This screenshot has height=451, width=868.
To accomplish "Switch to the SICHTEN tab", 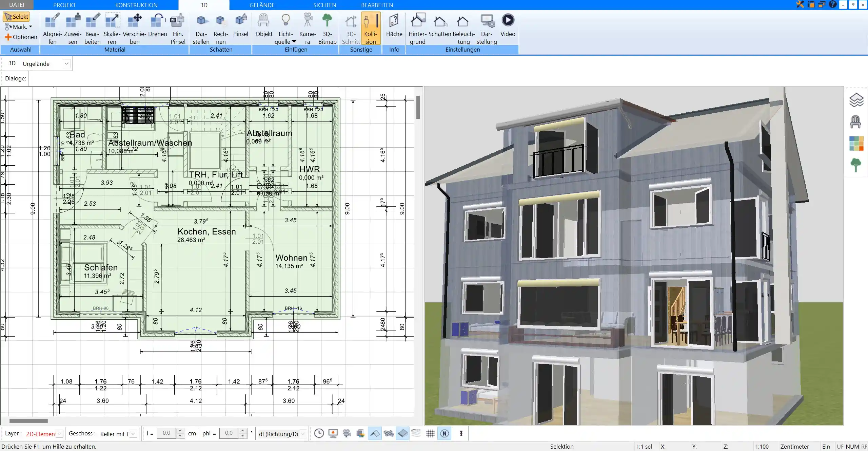I will [324, 5].
